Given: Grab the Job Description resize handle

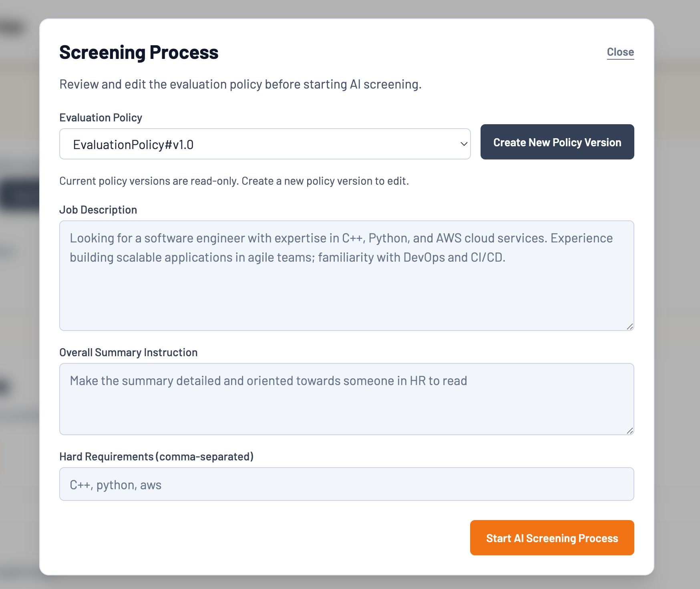Looking at the screenshot, I should 630,327.
